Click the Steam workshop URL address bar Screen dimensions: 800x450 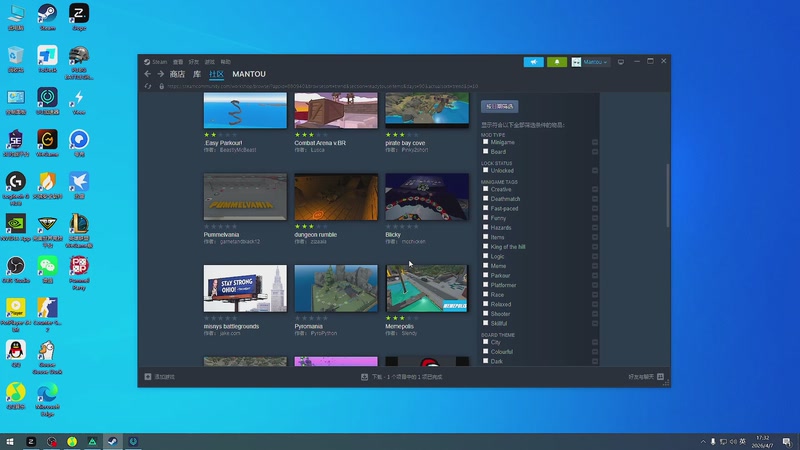point(322,86)
